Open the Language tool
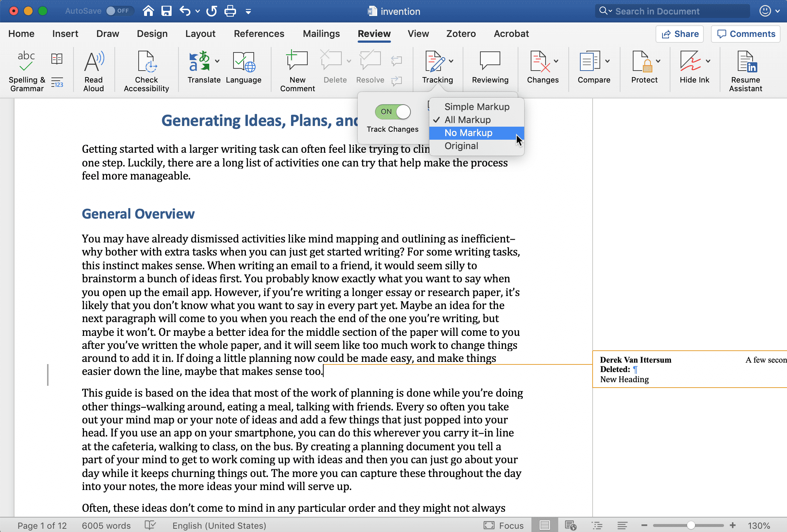The width and height of the screenshot is (787, 532). [x=244, y=67]
